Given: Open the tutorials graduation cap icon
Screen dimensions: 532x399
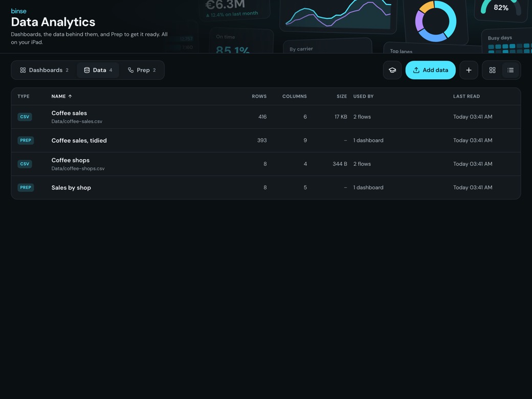Looking at the screenshot, I should pyautogui.click(x=392, y=70).
